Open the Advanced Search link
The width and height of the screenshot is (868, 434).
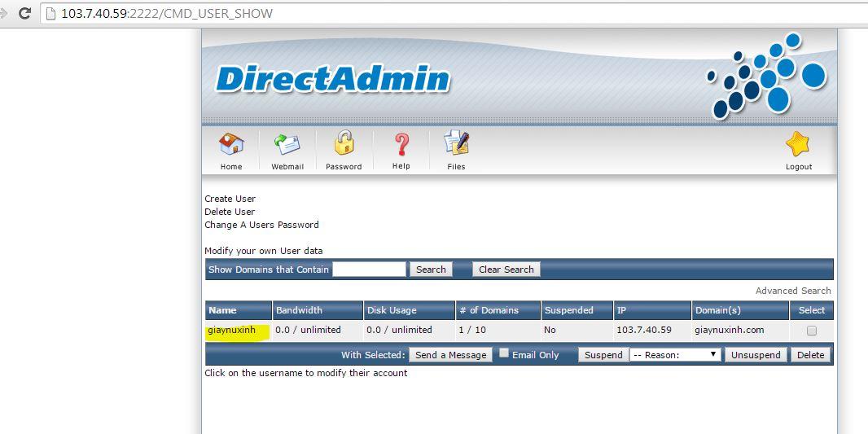click(x=793, y=291)
